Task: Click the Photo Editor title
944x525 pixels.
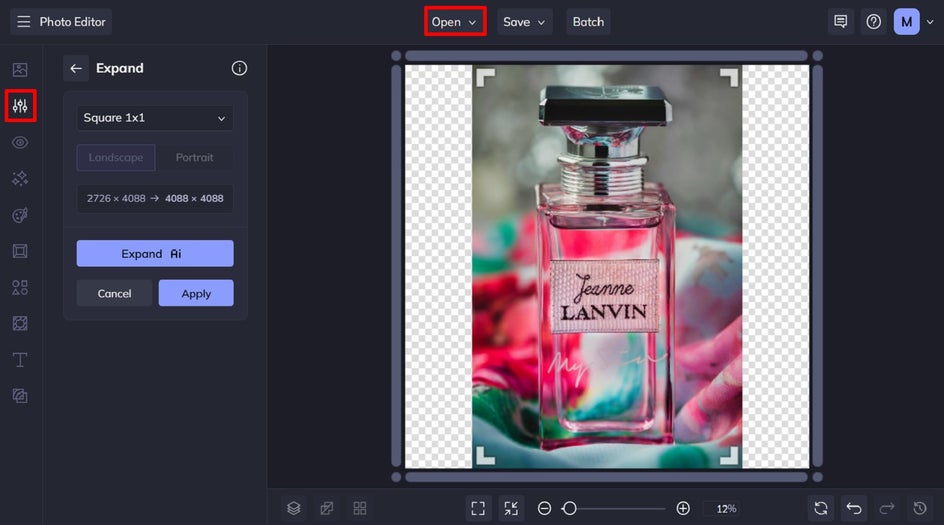Action: [x=72, y=22]
